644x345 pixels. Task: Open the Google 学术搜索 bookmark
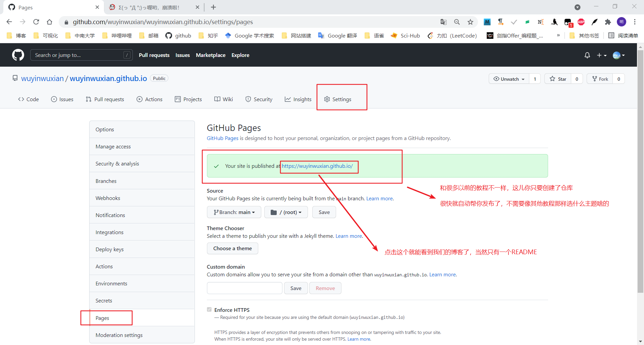pyautogui.click(x=250, y=36)
